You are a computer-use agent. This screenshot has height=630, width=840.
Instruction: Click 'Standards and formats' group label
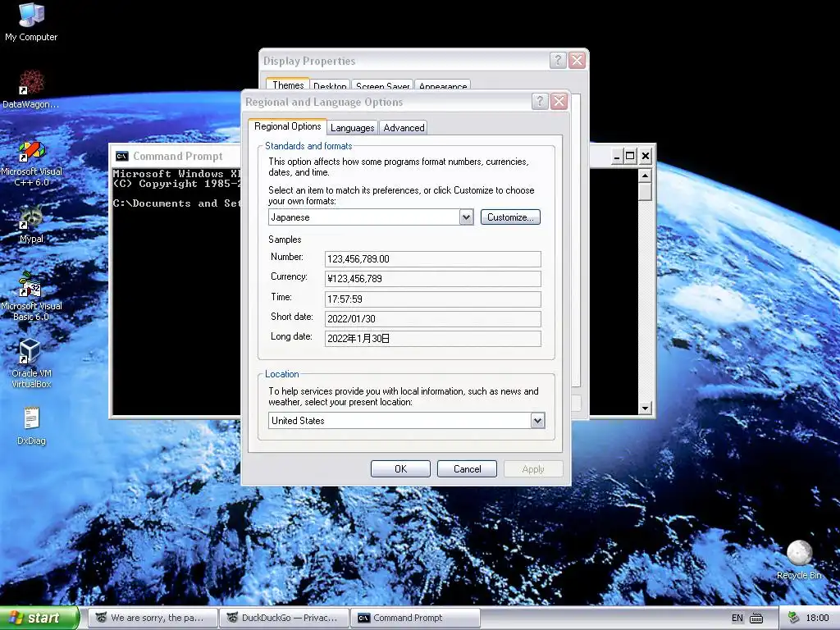coord(308,146)
